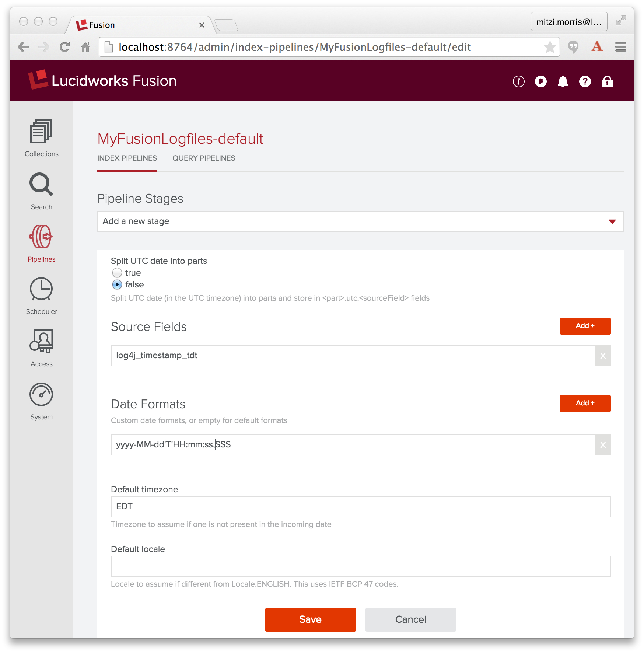The width and height of the screenshot is (644, 653).
Task: Open the Pipelines section in sidebar
Action: pos(41,243)
